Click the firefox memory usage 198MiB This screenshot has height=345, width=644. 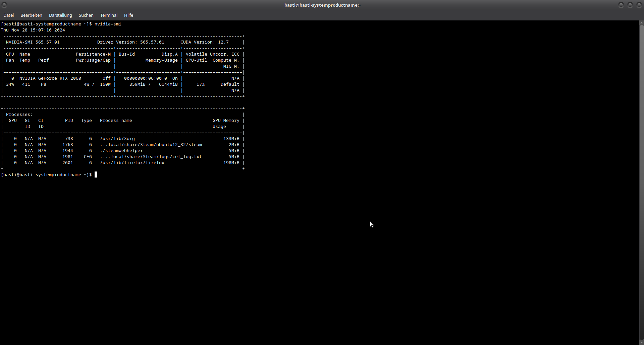(231, 163)
